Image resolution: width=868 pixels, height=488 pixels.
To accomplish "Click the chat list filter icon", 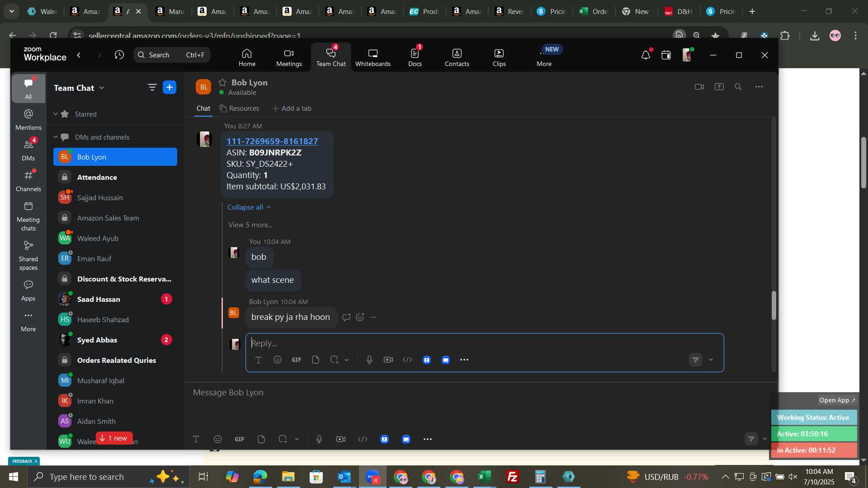I will pyautogui.click(x=152, y=88).
